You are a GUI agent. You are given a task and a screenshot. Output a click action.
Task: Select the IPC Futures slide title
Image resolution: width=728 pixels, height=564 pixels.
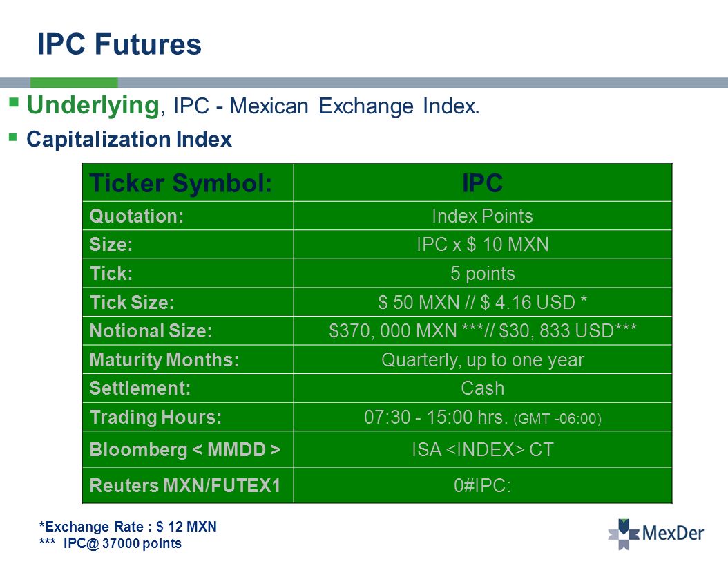pos(119,44)
